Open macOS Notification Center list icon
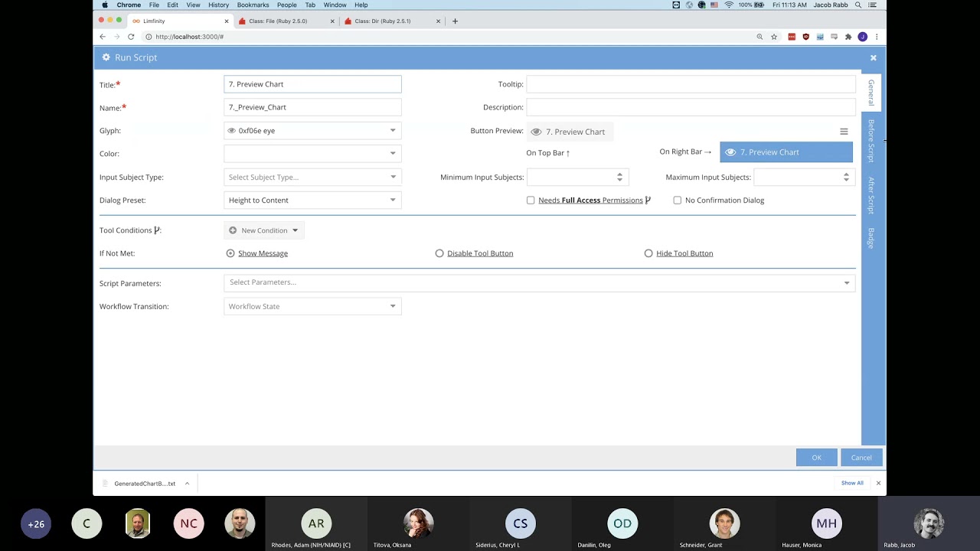Viewport: 980px width, 551px height. pyautogui.click(x=872, y=5)
